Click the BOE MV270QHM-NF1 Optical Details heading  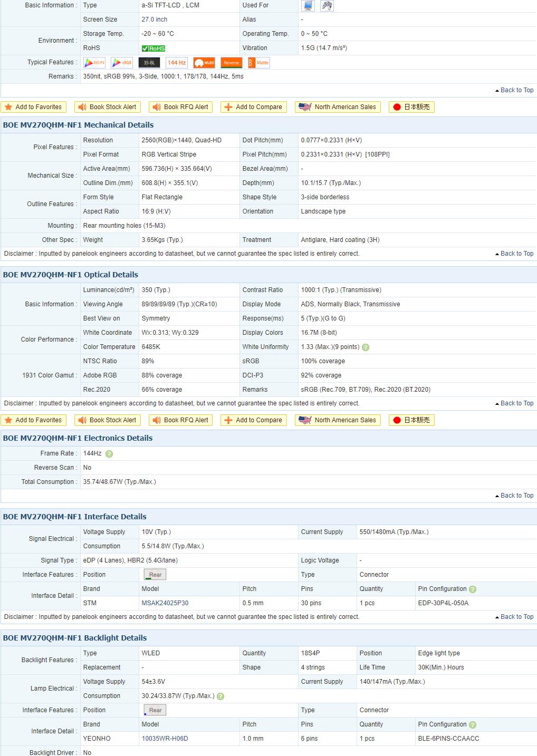pyautogui.click(x=71, y=275)
